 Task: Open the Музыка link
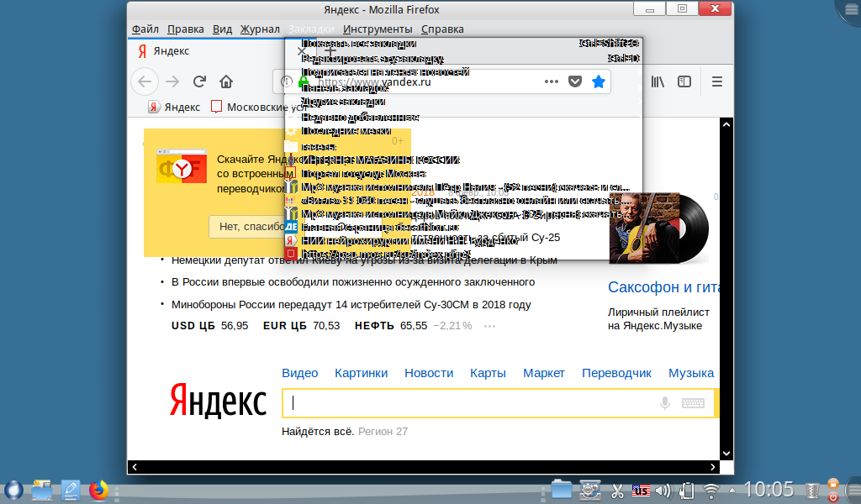point(691,373)
